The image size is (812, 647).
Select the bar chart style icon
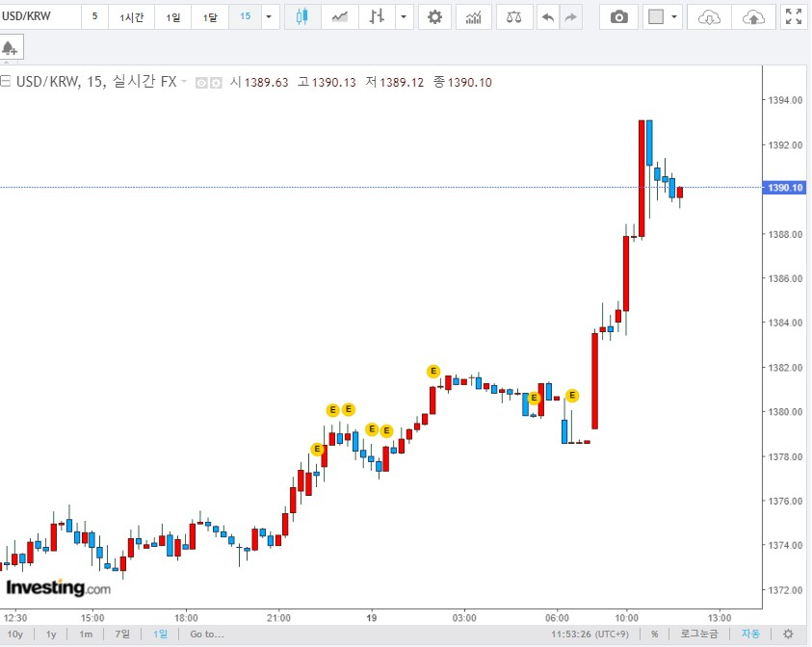point(377,17)
